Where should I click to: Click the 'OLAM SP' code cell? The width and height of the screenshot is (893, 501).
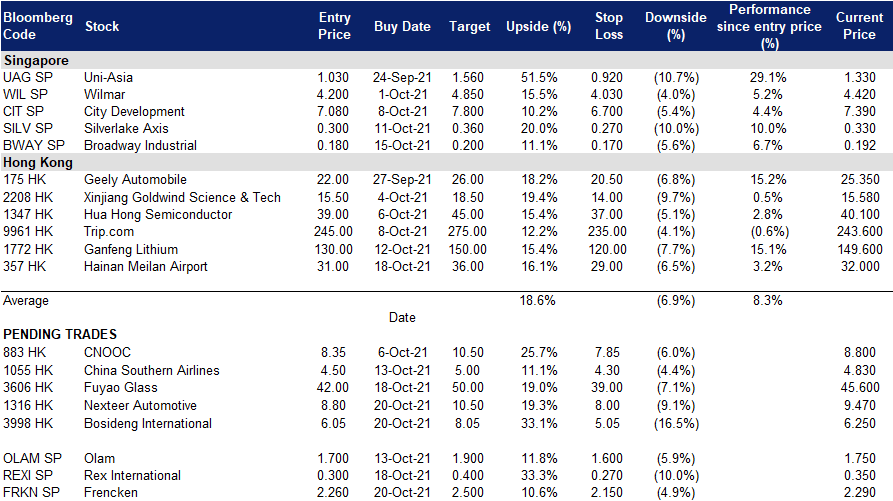click(32, 458)
